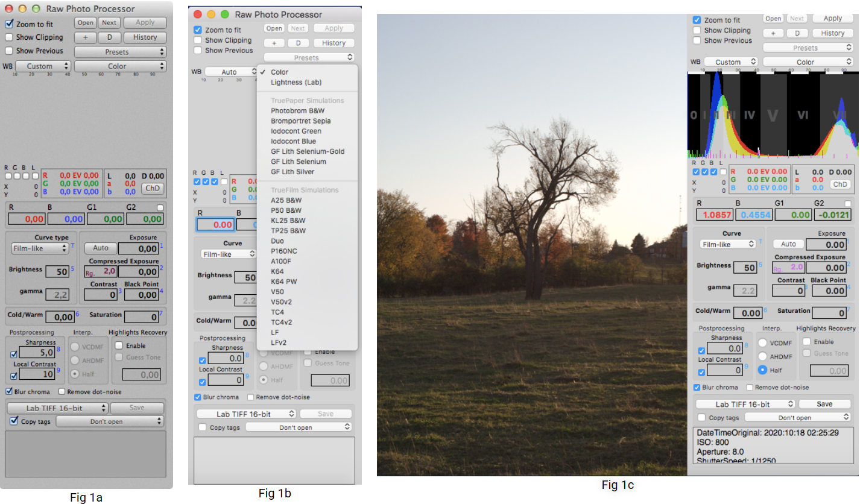Enable Show Clipping in Fig 1a
Viewport: 860px width, 504px height.
[x=8, y=37]
